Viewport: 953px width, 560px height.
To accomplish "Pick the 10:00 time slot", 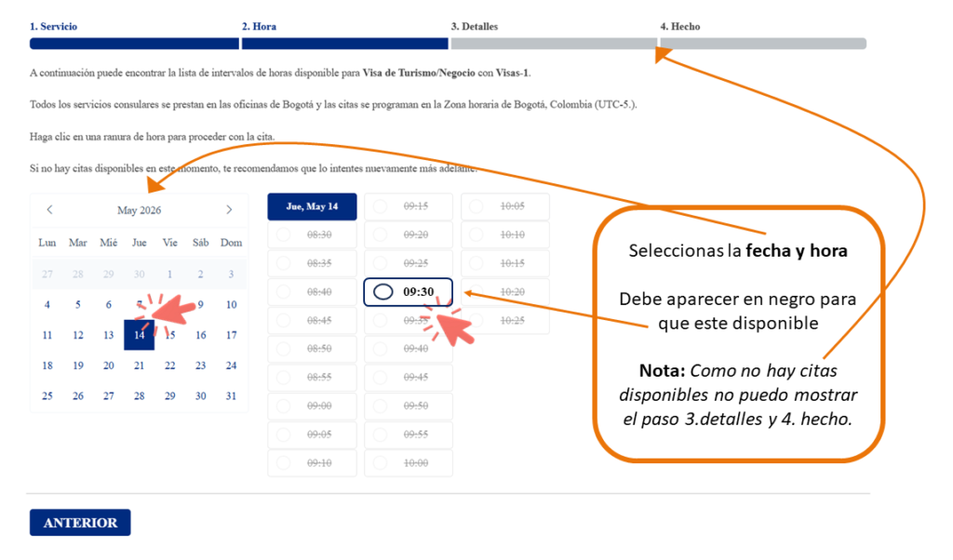I will pos(408,462).
